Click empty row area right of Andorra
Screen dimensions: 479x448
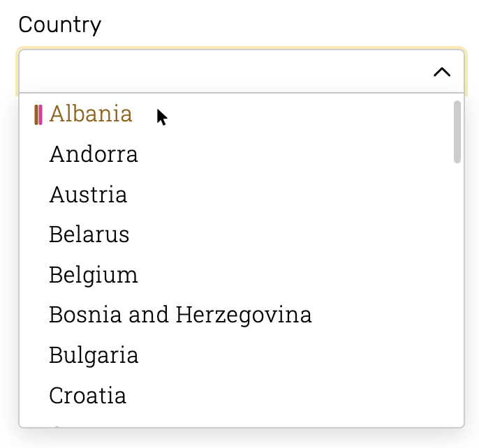293,154
